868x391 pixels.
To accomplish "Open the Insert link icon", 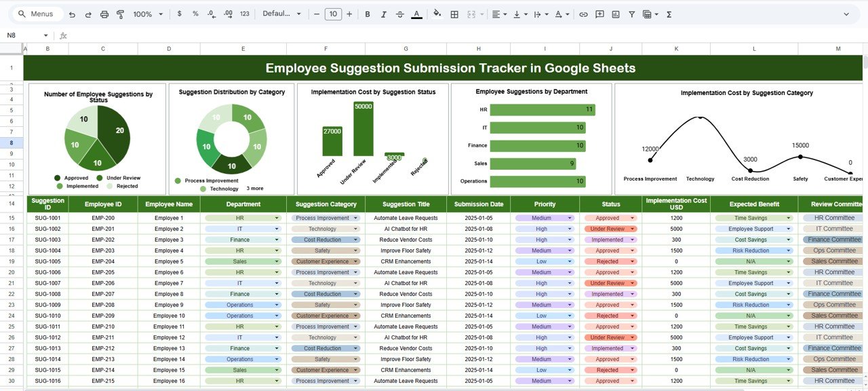I will 584,14.
